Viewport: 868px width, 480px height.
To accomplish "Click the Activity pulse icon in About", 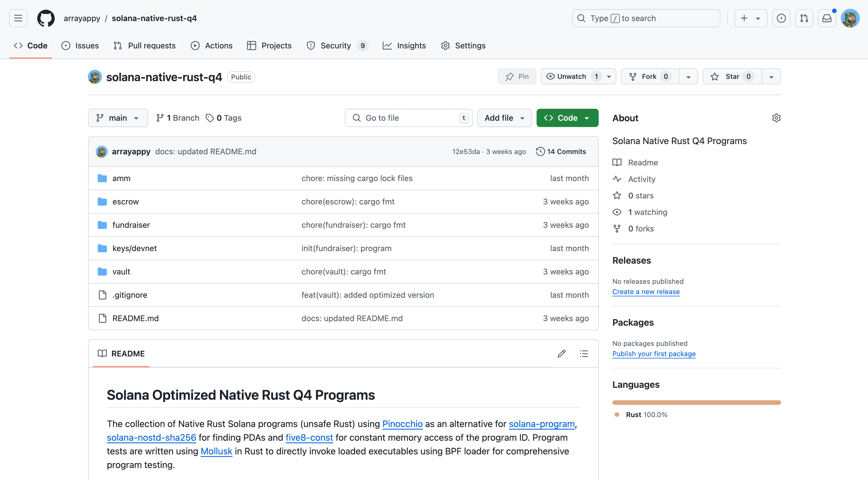I will pyautogui.click(x=617, y=179).
